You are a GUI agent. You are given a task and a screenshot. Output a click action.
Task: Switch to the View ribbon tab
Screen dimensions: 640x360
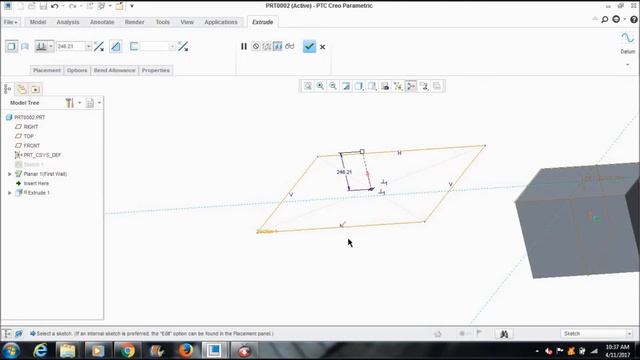(187, 22)
